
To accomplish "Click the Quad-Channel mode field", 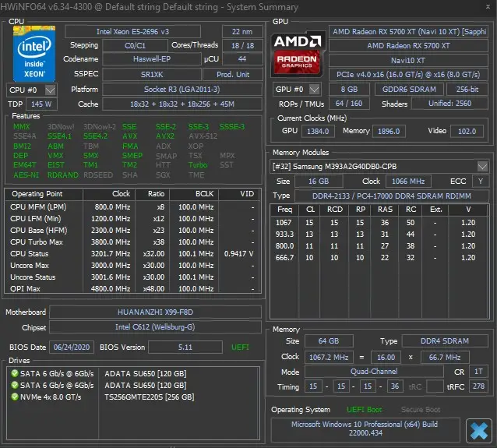I will point(374,372).
